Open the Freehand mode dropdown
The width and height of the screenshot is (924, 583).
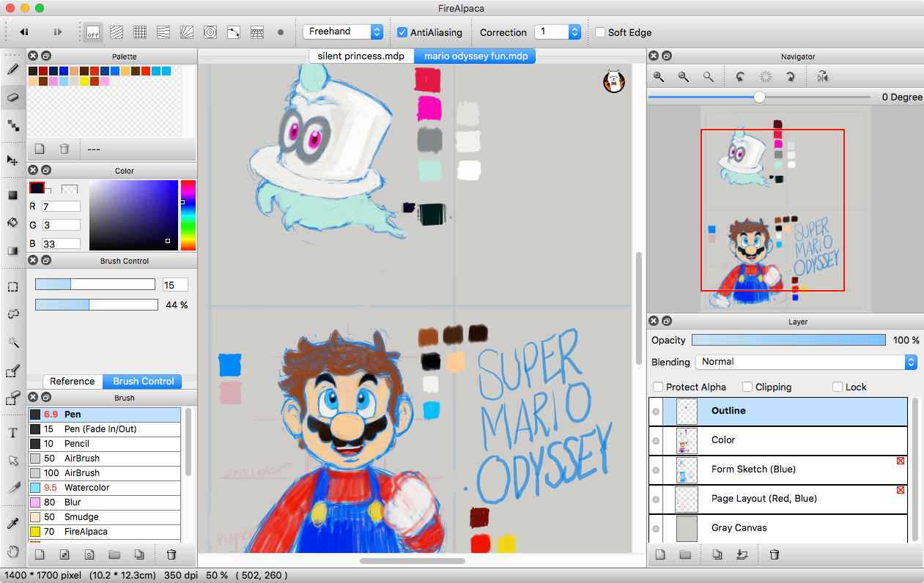pyautogui.click(x=343, y=31)
